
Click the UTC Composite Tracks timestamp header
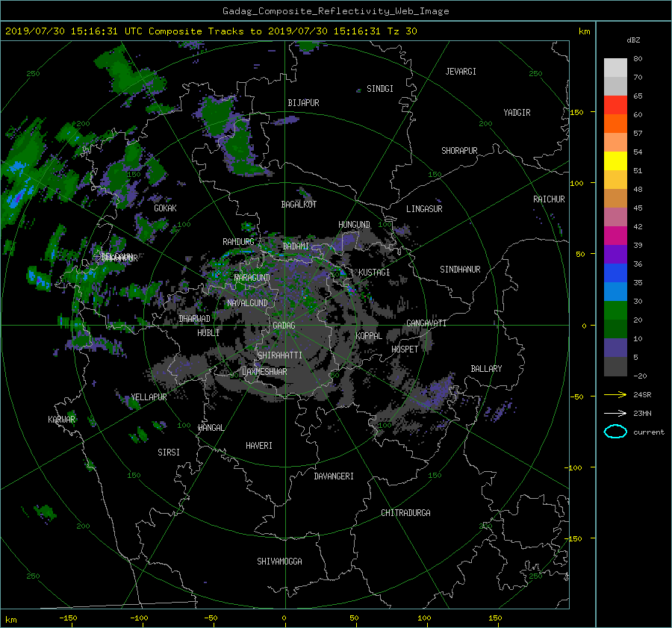coord(211,31)
